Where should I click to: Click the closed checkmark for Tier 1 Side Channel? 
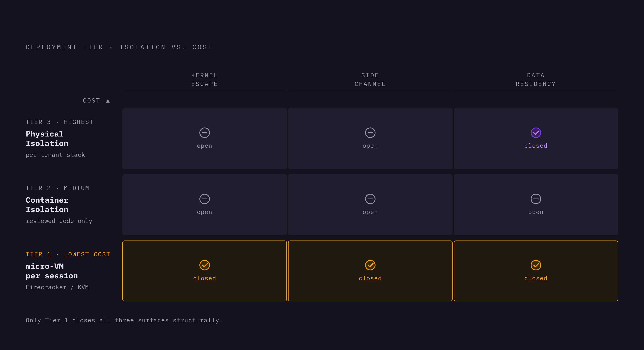(370, 265)
